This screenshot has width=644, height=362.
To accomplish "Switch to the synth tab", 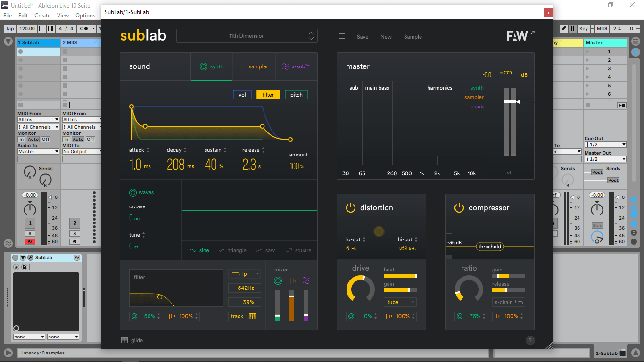I will pos(211,66).
